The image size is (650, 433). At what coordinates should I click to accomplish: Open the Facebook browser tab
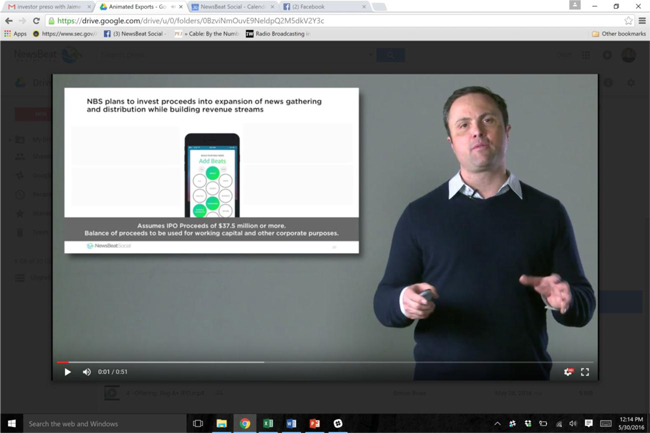[x=320, y=7]
